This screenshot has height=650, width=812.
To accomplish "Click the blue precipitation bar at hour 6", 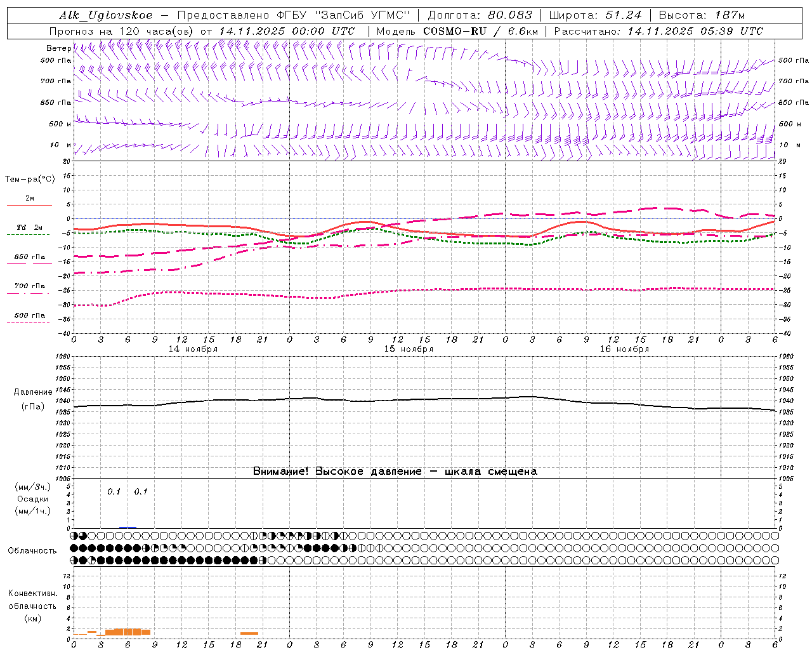I will 128,527.
